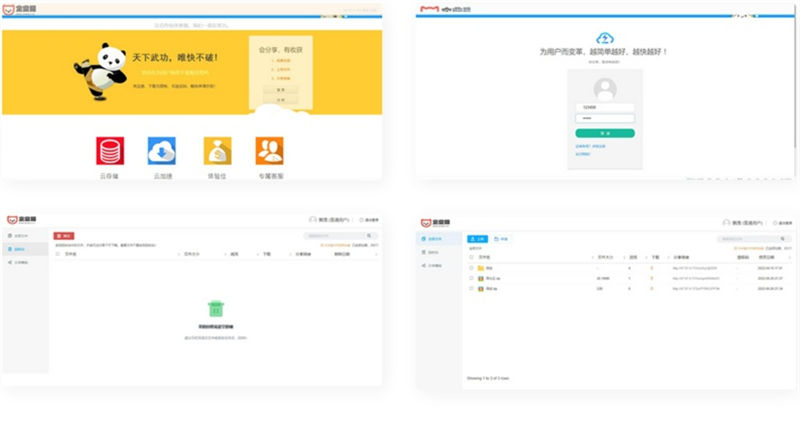The height and width of the screenshot is (425, 800).
Task: Sort the file list by the 浏览 column arrow
Action: pyautogui.click(x=645, y=257)
